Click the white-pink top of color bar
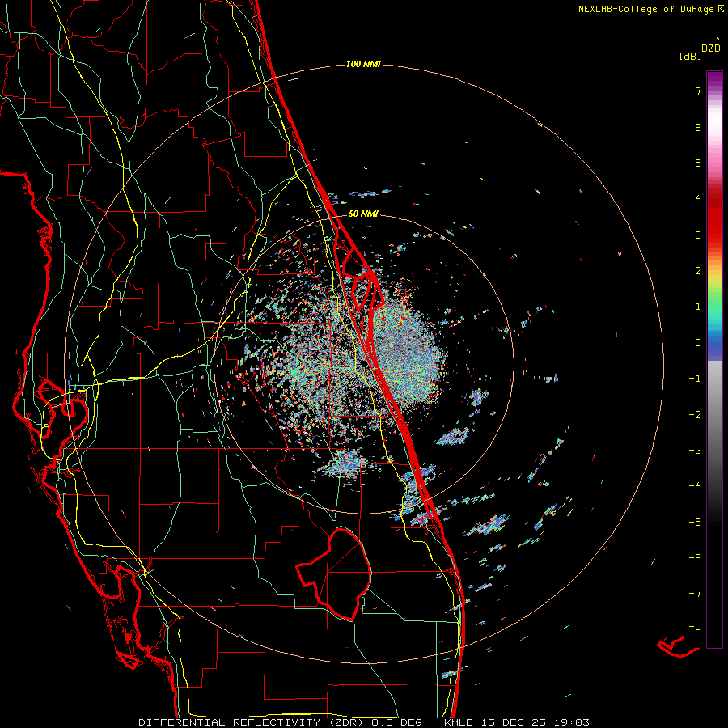This screenshot has height=728, width=728. (714, 125)
